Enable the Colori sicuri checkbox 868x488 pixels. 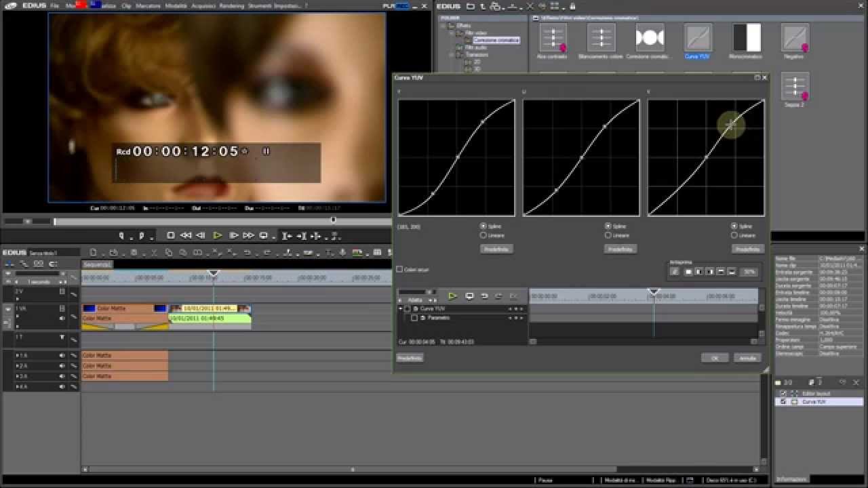click(x=399, y=269)
